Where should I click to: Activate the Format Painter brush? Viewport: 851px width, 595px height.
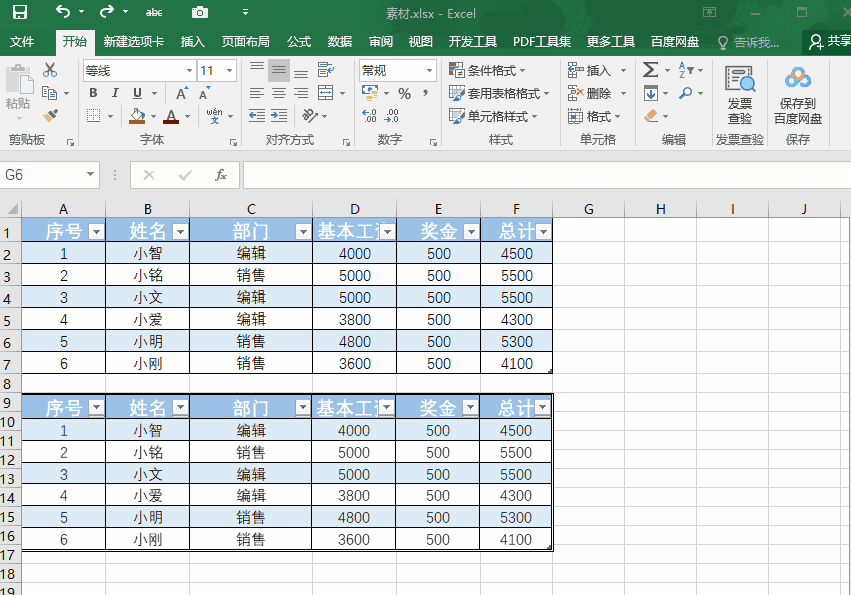pos(50,115)
